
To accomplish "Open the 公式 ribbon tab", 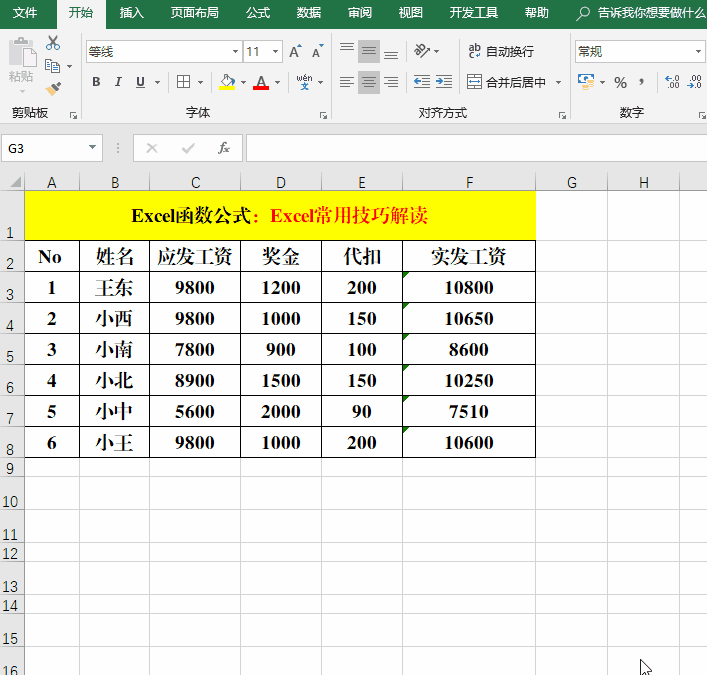I will click(257, 13).
